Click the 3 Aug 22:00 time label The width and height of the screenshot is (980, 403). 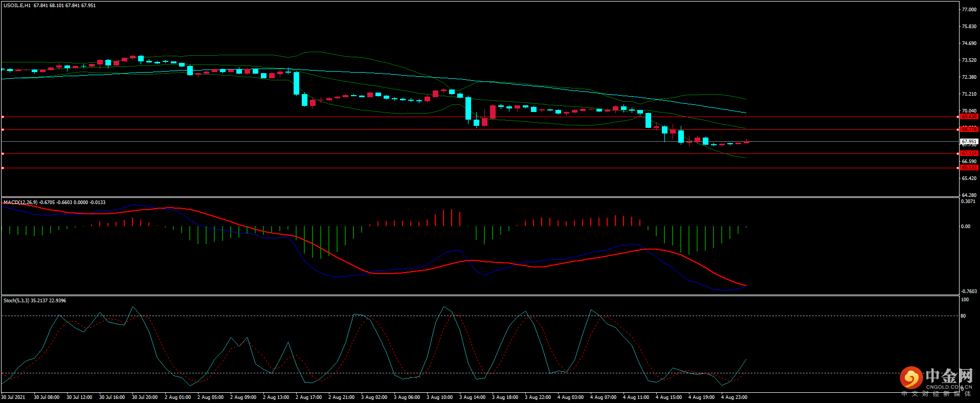pyautogui.click(x=538, y=397)
